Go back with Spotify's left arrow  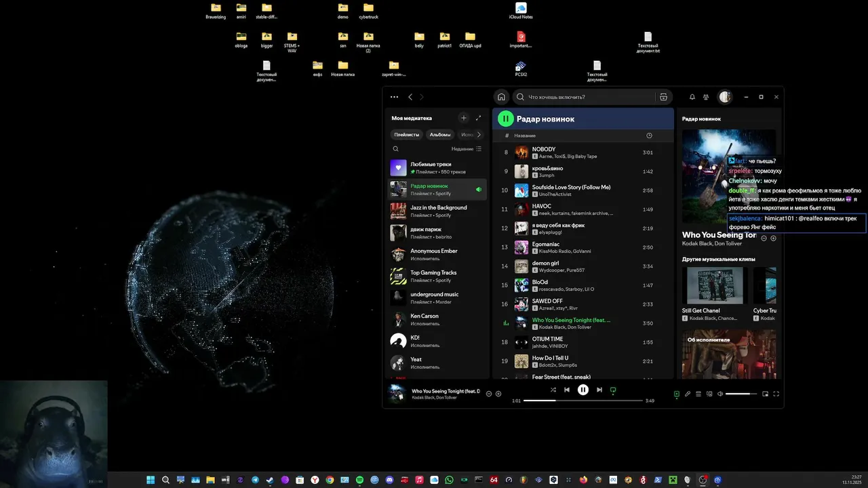tap(410, 97)
